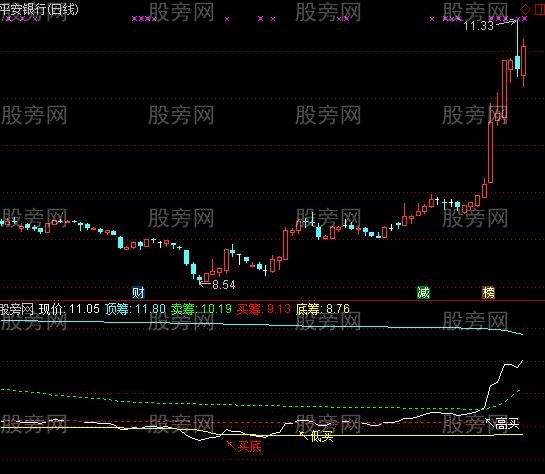Click the yellow 低买 signal label
Screen dimensions: 545x474
322,436
